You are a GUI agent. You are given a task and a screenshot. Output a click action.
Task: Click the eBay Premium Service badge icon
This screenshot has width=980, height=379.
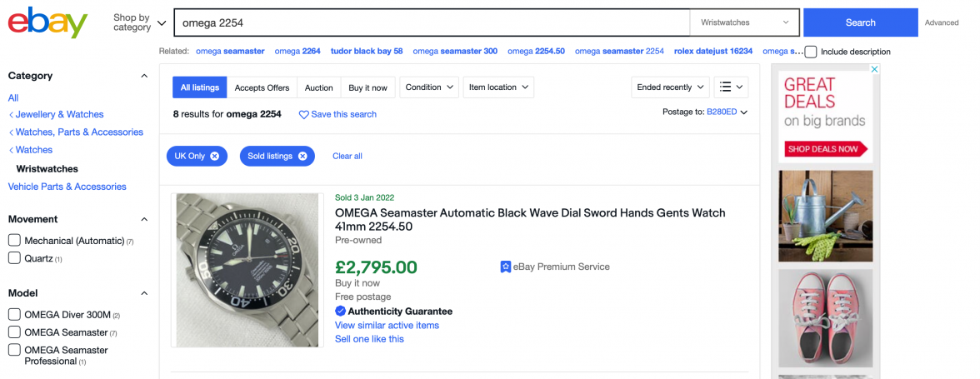505,267
